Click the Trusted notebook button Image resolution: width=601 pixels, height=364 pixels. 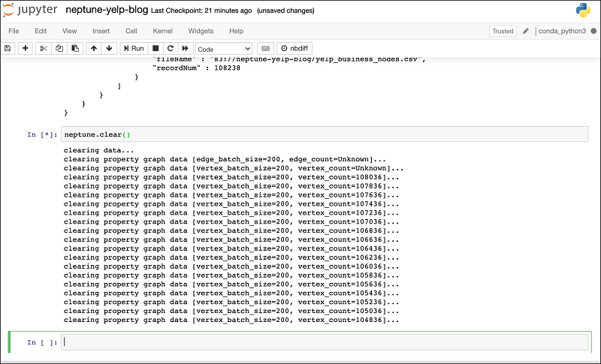click(503, 31)
